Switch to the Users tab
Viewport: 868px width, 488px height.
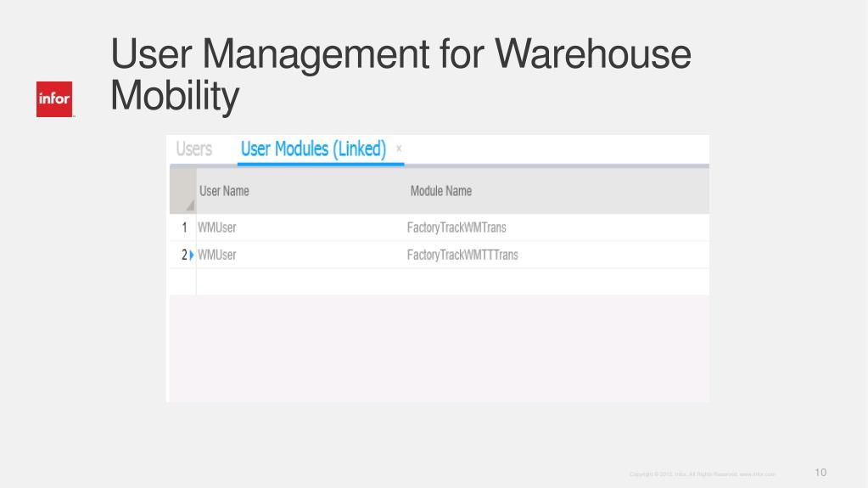[193, 149]
